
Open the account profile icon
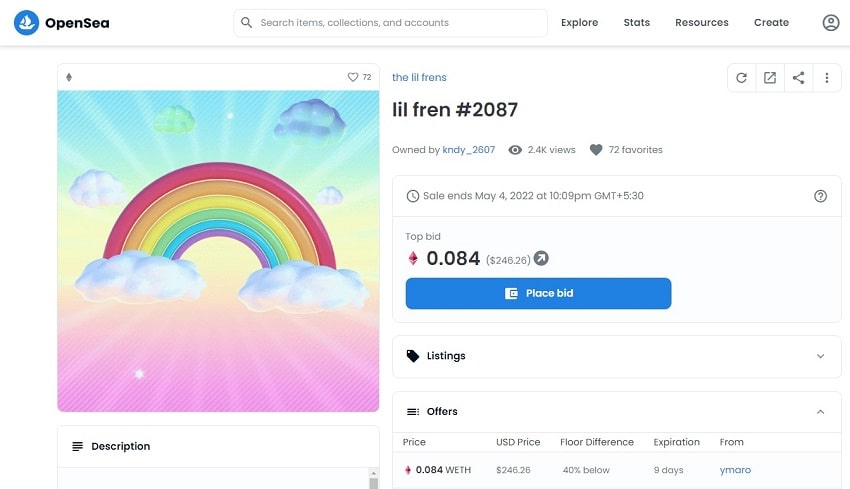tap(830, 22)
